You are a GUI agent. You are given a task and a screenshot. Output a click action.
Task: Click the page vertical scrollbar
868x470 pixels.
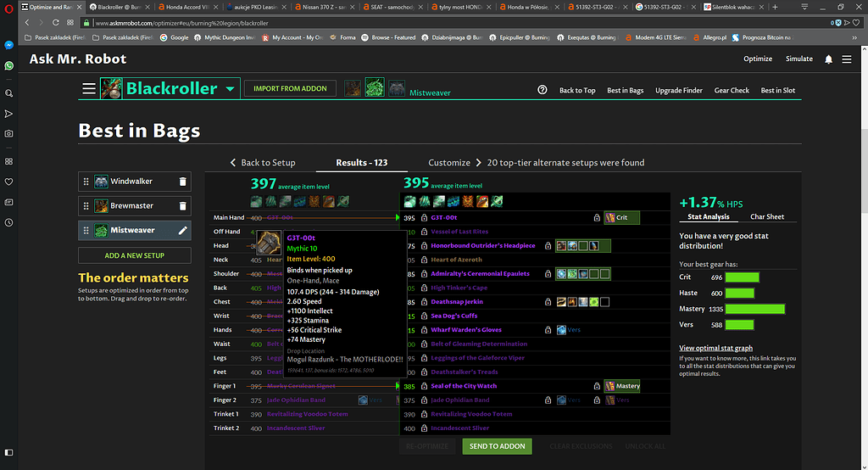(864, 172)
